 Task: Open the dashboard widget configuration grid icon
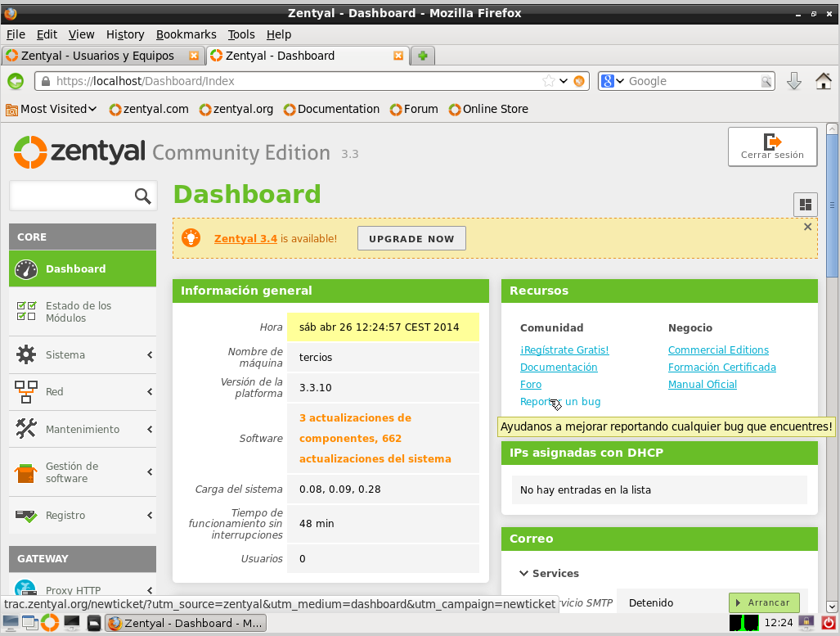tap(805, 205)
